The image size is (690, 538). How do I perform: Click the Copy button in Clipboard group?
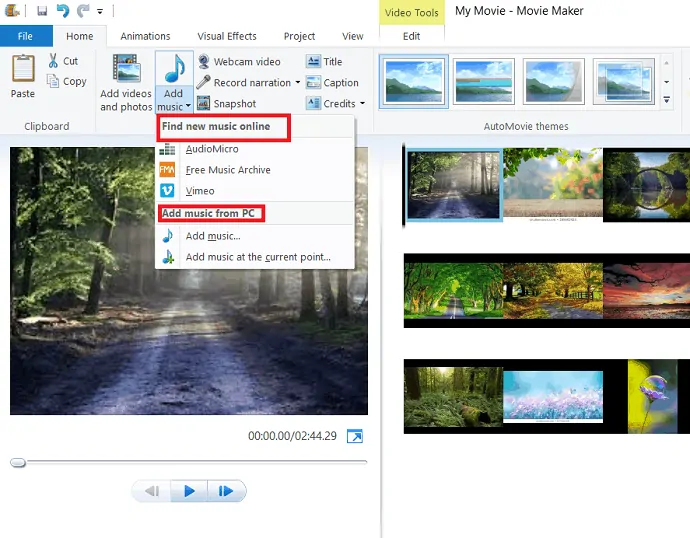(67, 81)
